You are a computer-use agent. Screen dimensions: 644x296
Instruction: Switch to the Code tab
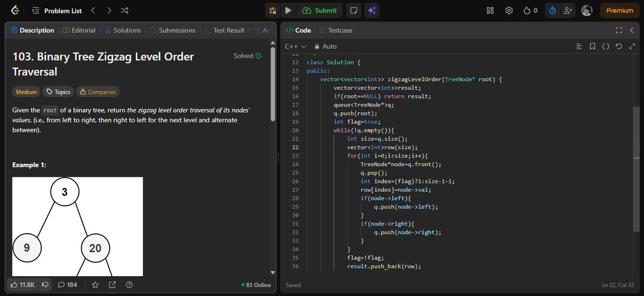(298, 30)
